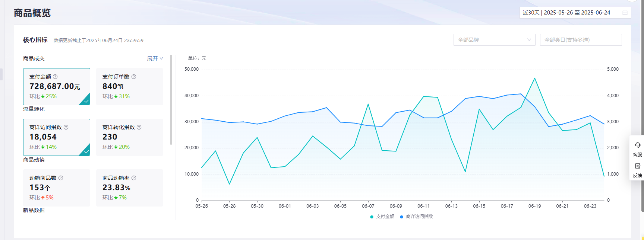
Task: Click the help icon beside 支付订单数
Action: point(134,77)
